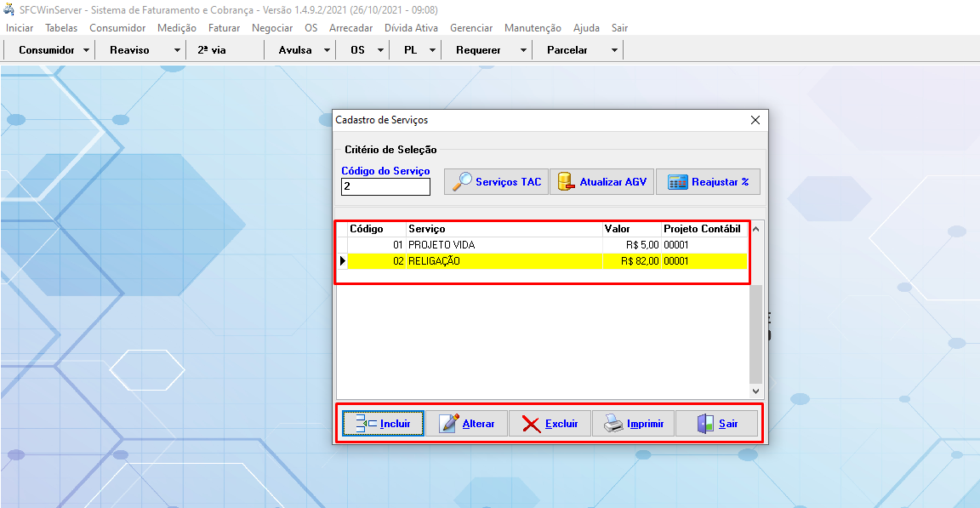Viewport: 980px width, 508px height.
Task: Open the Parcelar dropdown arrow
Action: [x=614, y=50]
